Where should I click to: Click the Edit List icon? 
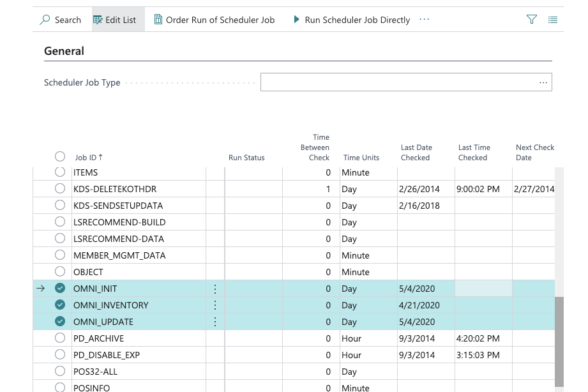(98, 20)
